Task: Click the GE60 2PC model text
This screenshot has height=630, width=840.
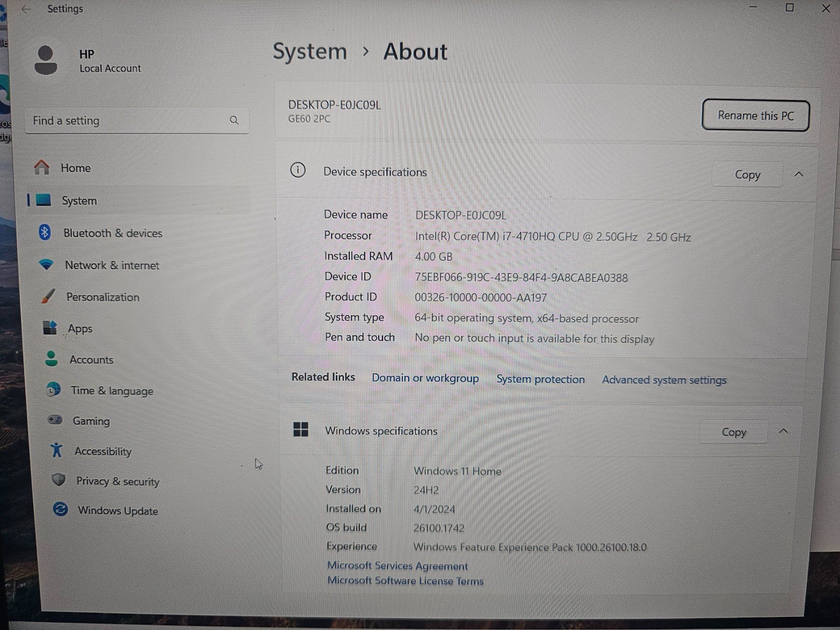Action: coord(309,119)
